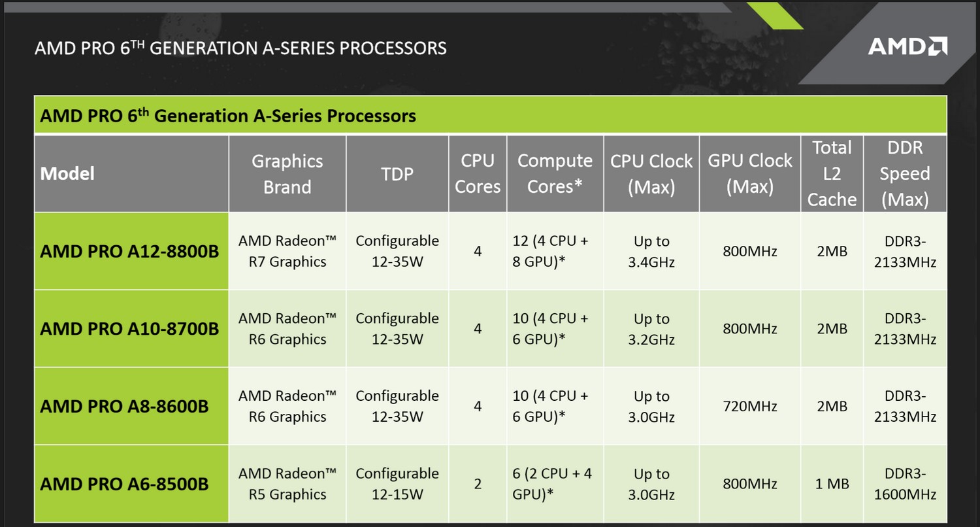Click the CPU Clock (Max) header
Viewport: 980px width, 527px height.
pos(651,173)
